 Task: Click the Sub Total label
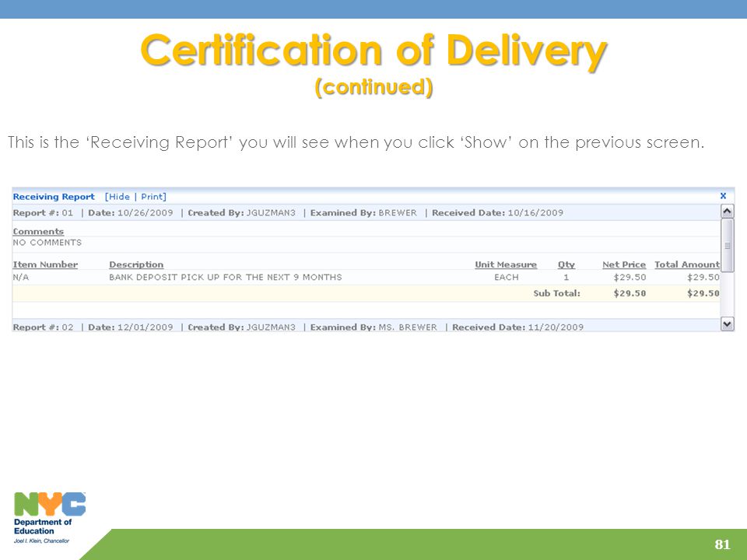[x=556, y=293]
